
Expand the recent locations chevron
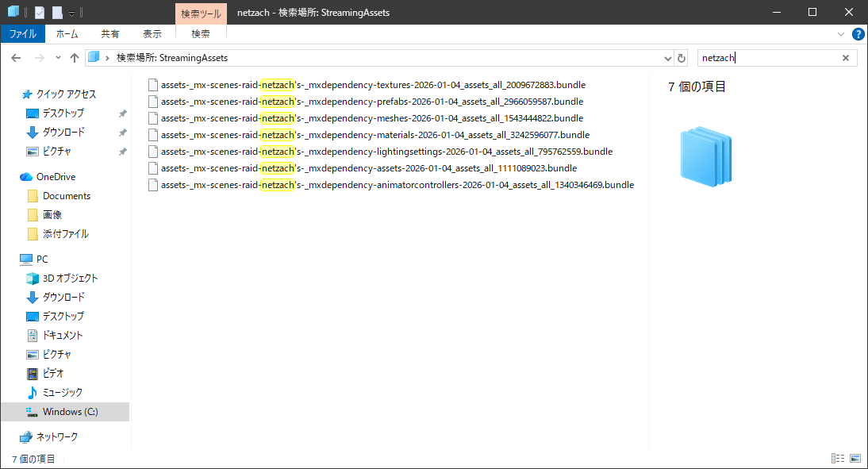tap(58, 58)
